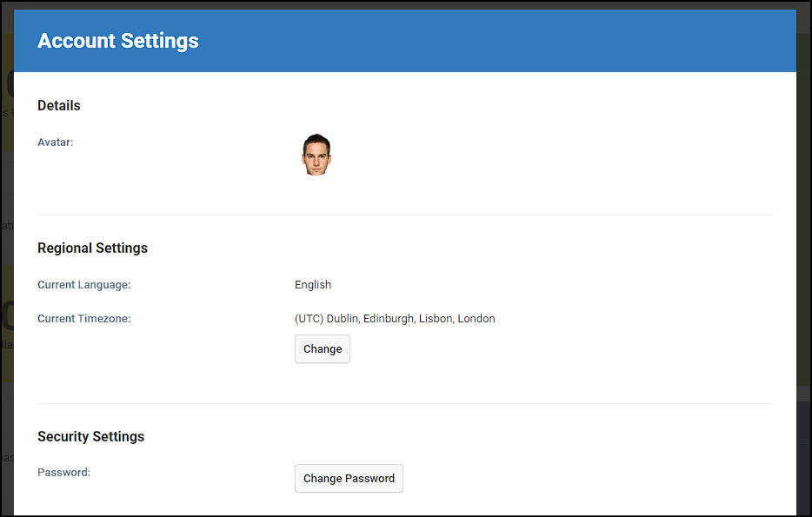812x517 pixels.
Task: Click the dimmed backdrop left of the dialog
Action: pos(7,259)
